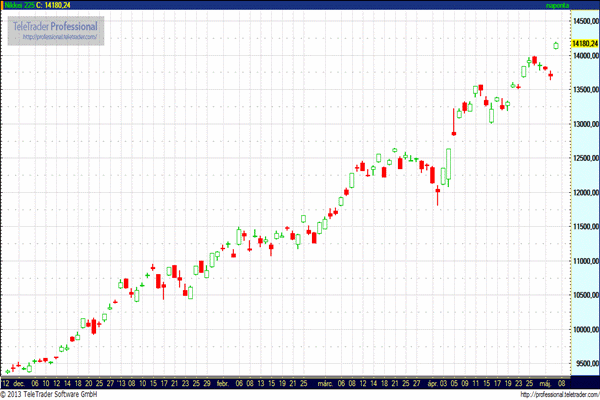
Task: Select the '13 year marker on time axis
Action: tap(121, 383)
